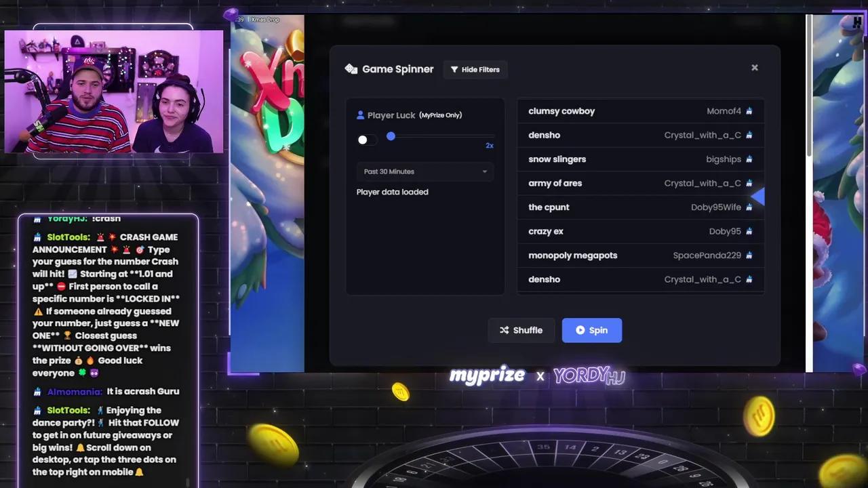Select the cpunt game entry
This screenshot has width=868, height=488.
click(549, 207)
